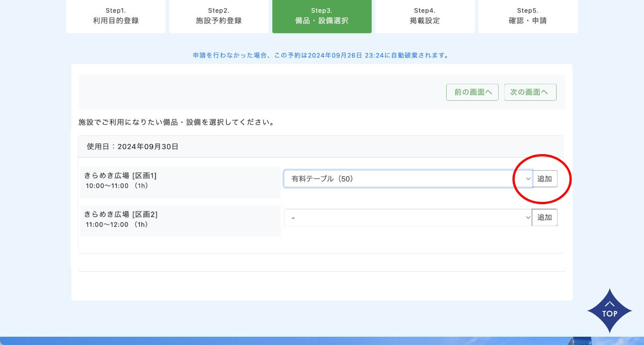Go to Step1 利用目的登録 tab

(x=115, y=16)
